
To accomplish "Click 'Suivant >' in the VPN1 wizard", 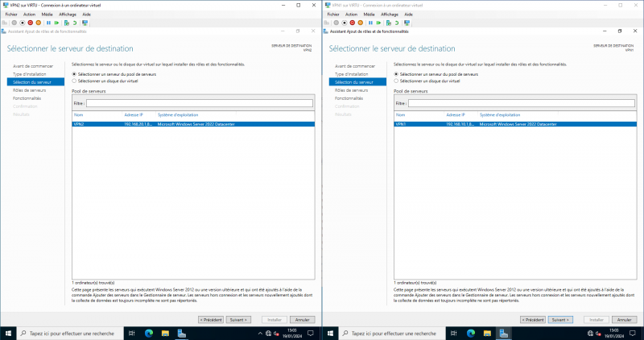I will click(x=560, y=320).
